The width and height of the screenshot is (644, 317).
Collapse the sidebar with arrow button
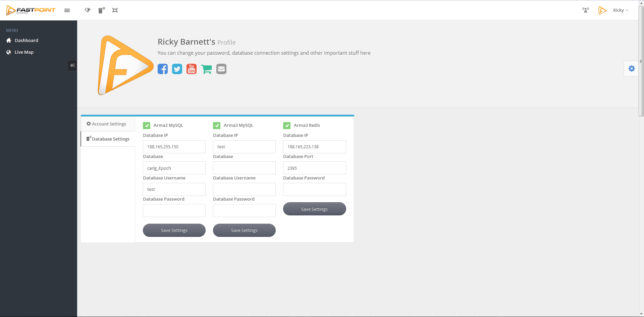(x=72, y=65)
